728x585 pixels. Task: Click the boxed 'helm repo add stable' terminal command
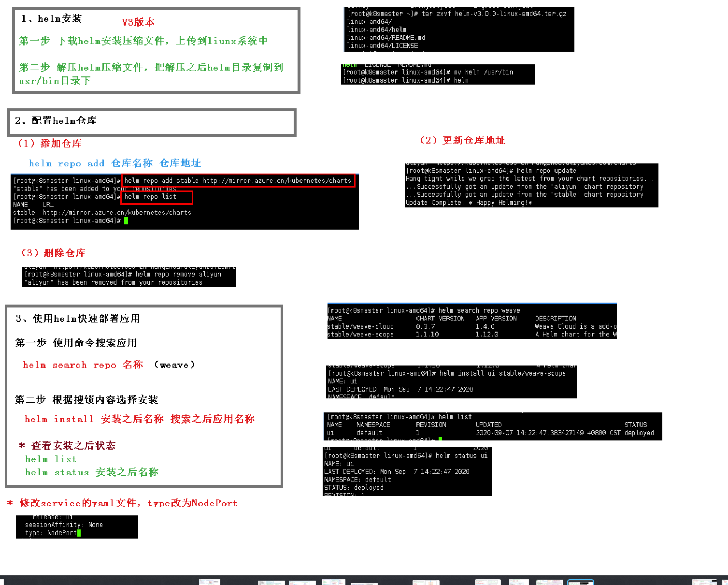point(238,181)
